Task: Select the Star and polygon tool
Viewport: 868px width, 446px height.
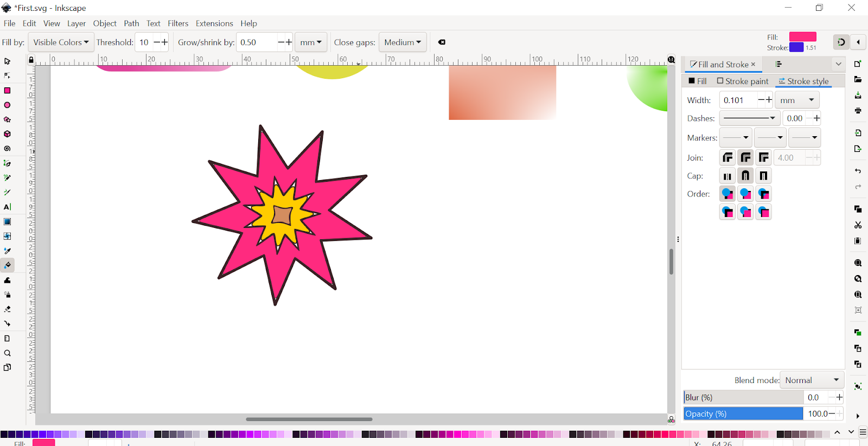Action: point(7,119)
